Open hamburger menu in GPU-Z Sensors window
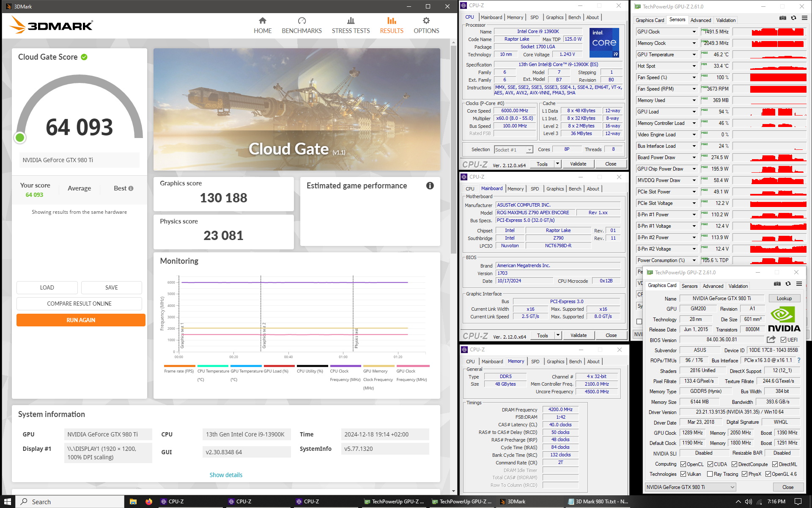The width and height of the screenshot is (812, 508). 804,18
